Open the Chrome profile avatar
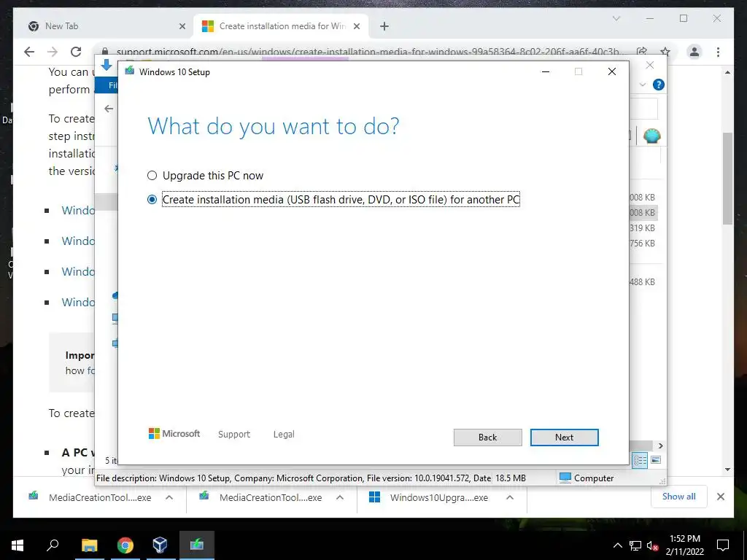The width and height of the screenshot is (747, 560). coord(694,52)
